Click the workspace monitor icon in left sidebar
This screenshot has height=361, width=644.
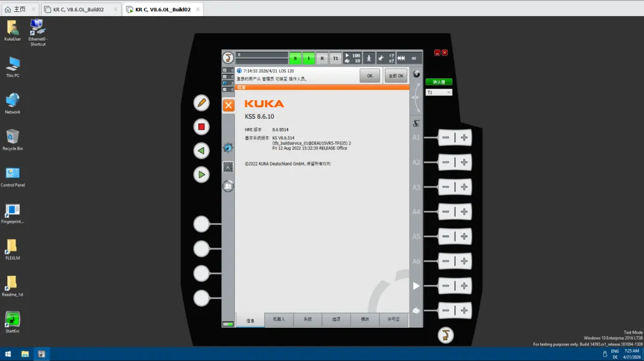click(228, 167)
